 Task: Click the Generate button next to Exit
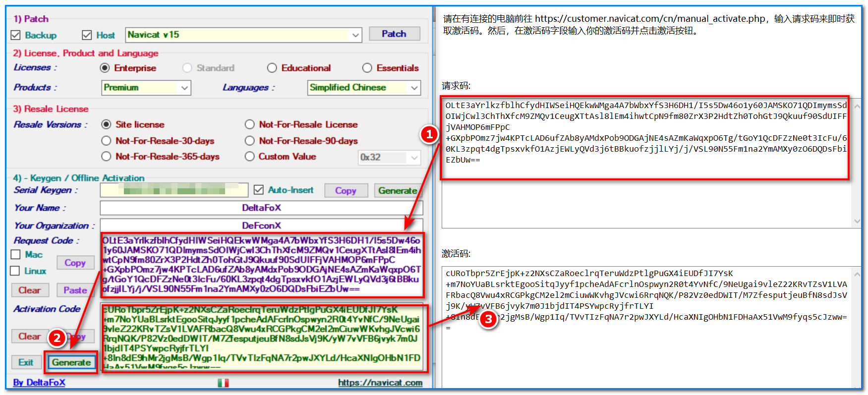pos(71,362)
